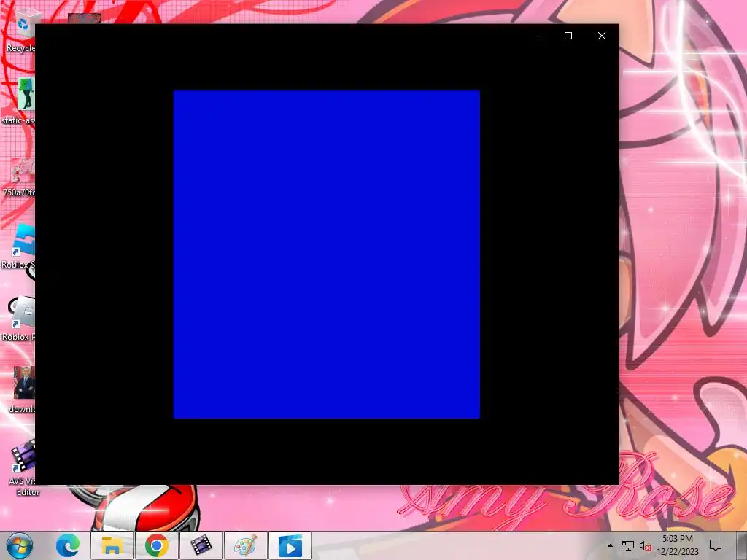
Task: Select the download image desktop icon
Action: tap(22, 391)
